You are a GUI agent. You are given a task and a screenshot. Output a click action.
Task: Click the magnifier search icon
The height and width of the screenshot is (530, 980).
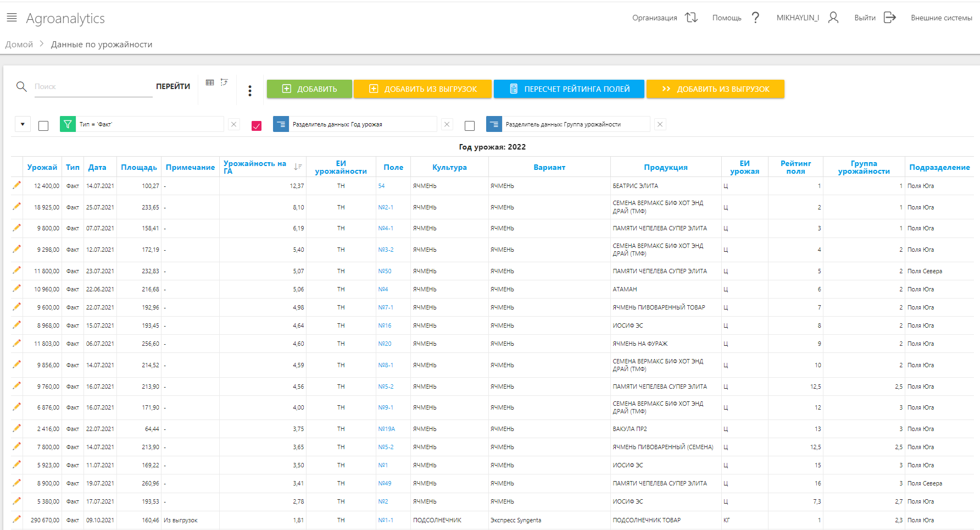21,87
